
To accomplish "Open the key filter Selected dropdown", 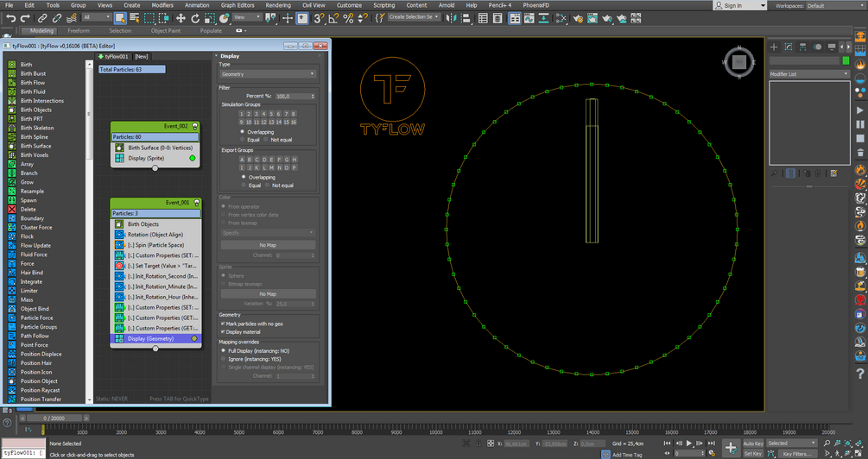I will pyautogui.click(x=792, y=443).
